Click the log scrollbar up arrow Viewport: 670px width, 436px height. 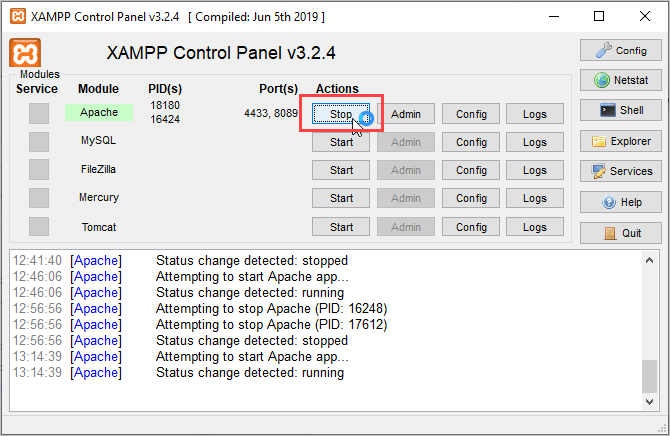[649, 260]
